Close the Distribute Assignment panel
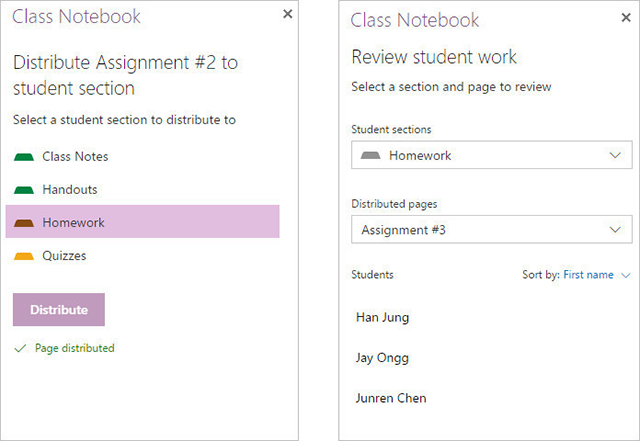The width and height of the screenshot is (640, 441). tap(288, 14)
